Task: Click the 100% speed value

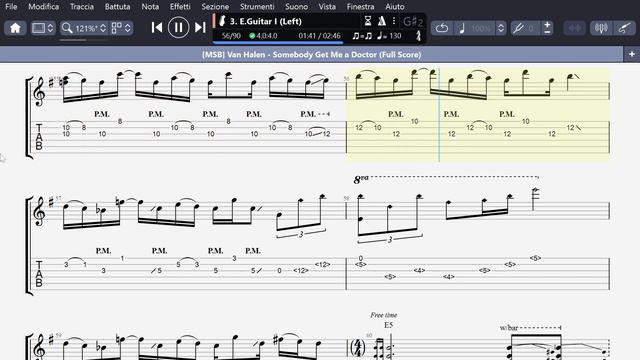Action: pyautogui.click(x=481, y=28)
